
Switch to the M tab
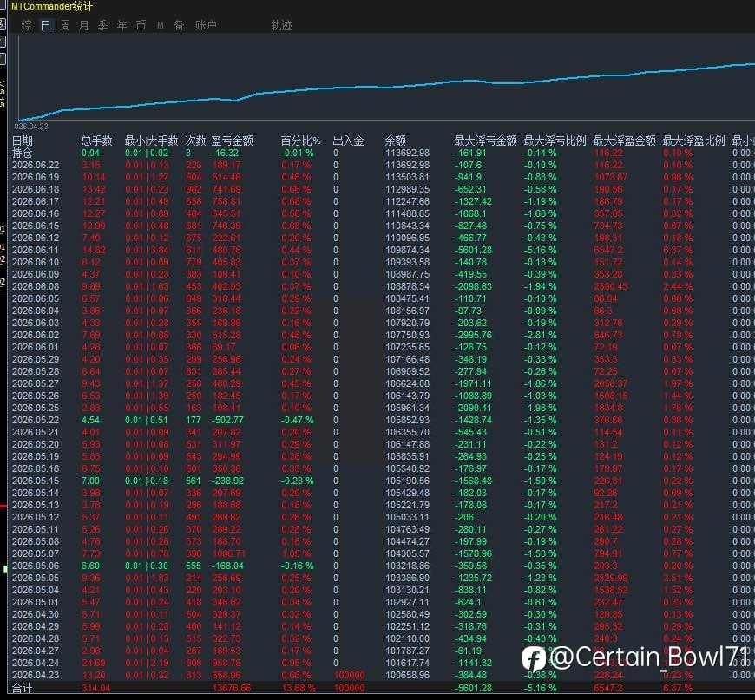(161, 25)
